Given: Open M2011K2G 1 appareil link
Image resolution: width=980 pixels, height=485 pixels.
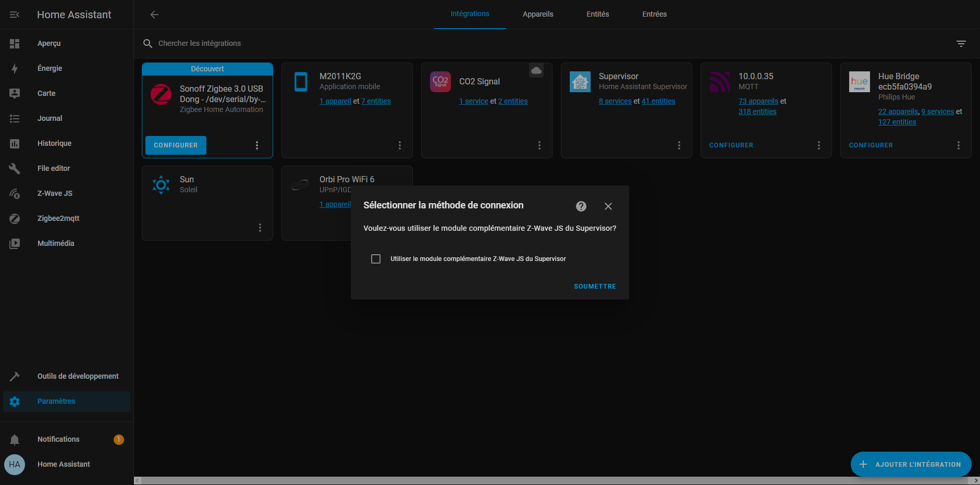Looking at the screenshot, I should pos(335,101).
